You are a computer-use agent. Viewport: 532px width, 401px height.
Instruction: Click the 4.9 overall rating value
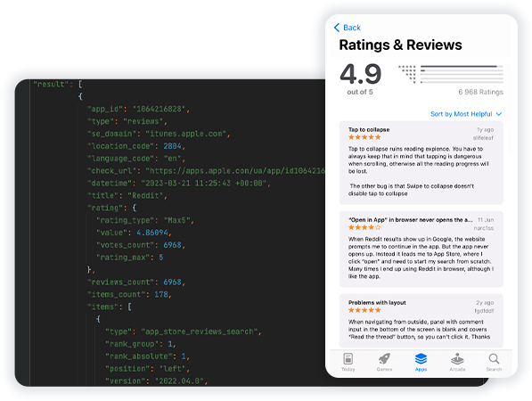click(x=361, y=74)
